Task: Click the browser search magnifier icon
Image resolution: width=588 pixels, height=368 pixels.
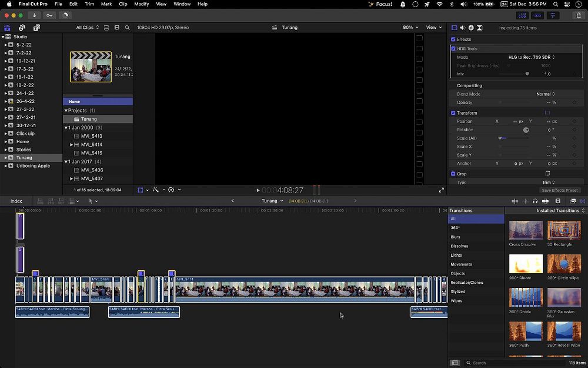Action: click(x=126, y=28)
